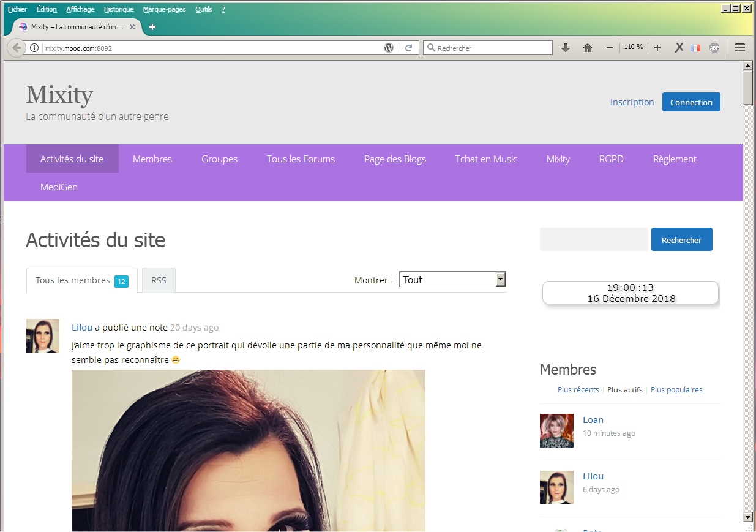Open Lilou link in Membres widget
The height and width of the screenshot is (532, 756).
pos(593,476)
